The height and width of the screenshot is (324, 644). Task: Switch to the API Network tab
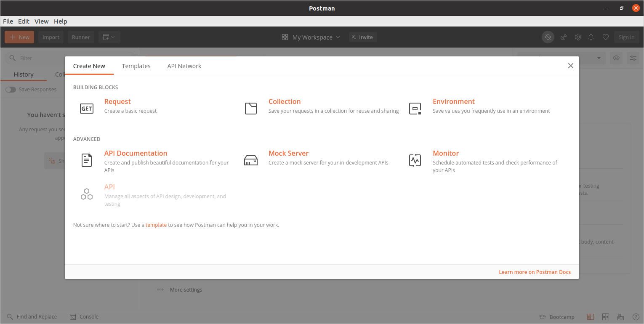coord(184,66)
